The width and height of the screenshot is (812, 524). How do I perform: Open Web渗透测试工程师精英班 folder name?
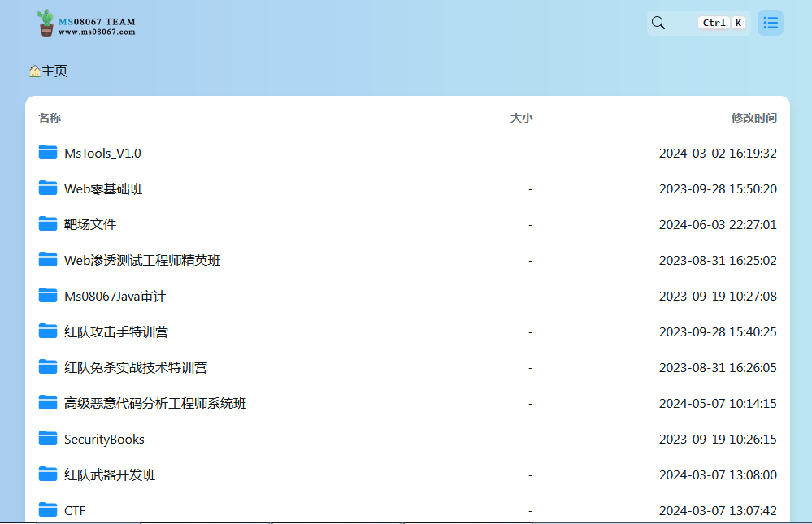click(x=142, y=261)
